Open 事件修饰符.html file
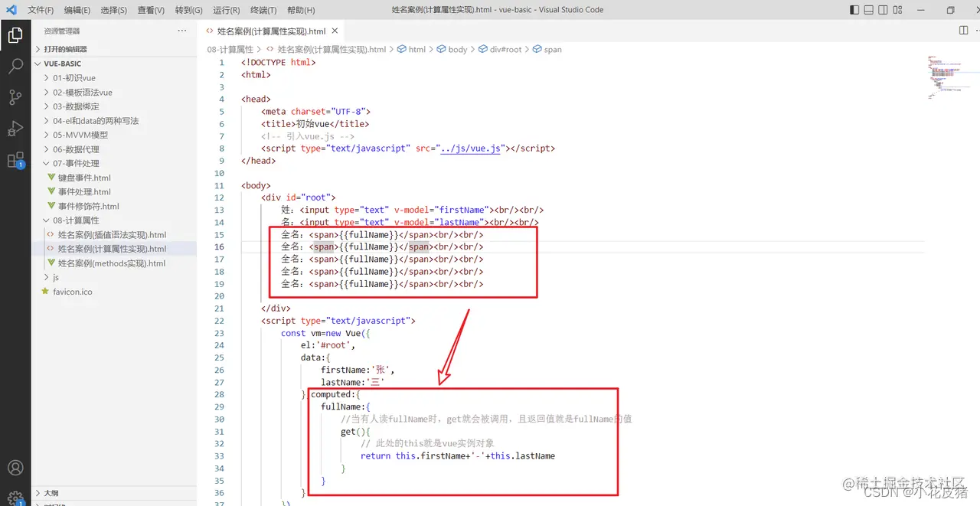The image size is (980, 506). 114,206
